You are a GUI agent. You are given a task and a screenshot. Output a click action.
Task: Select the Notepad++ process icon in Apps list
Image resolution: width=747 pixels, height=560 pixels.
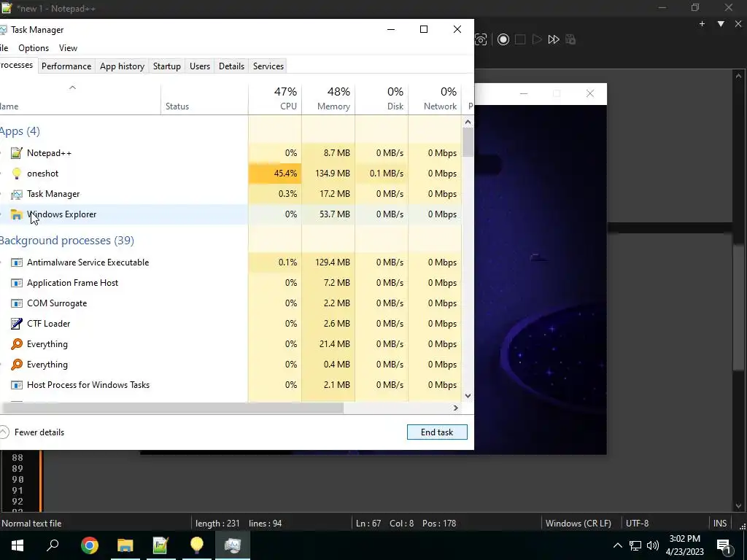point(17,153)
